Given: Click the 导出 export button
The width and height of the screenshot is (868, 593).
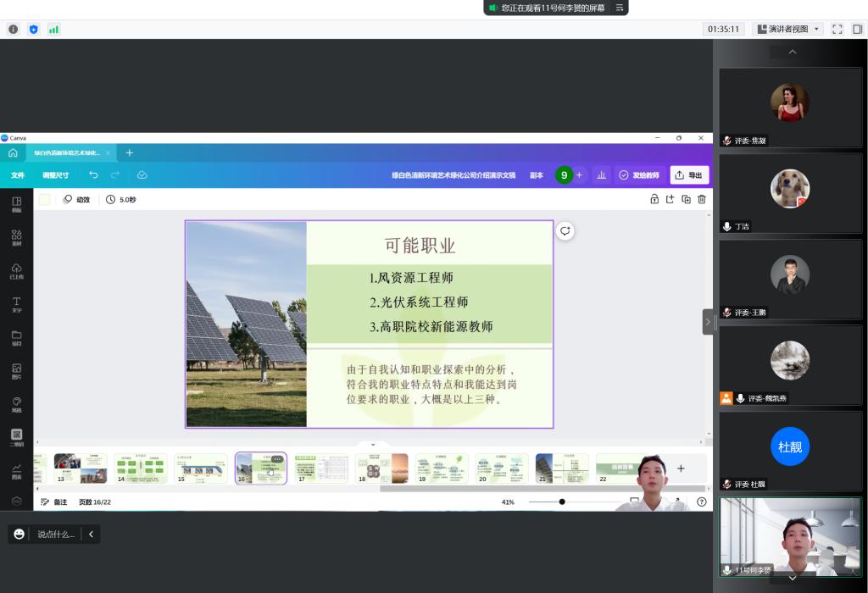Looking at the screenshot, I should (688, 175).
